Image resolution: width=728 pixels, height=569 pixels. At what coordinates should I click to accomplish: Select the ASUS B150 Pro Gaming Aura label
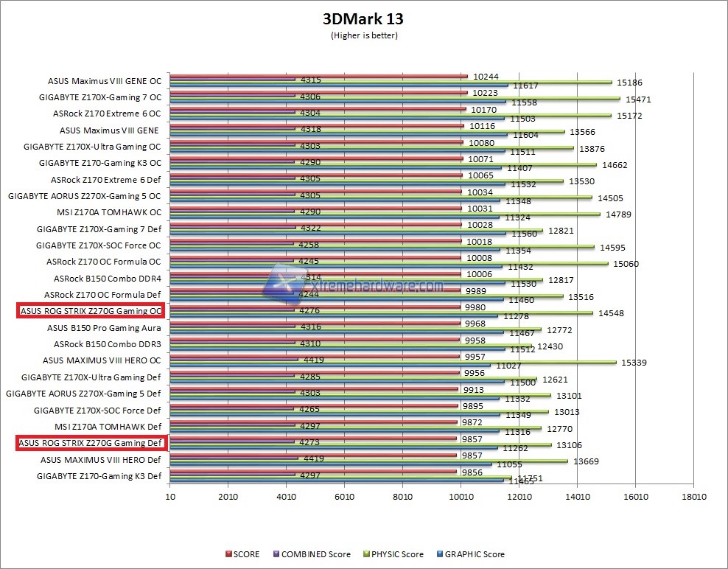coord(104,328)
